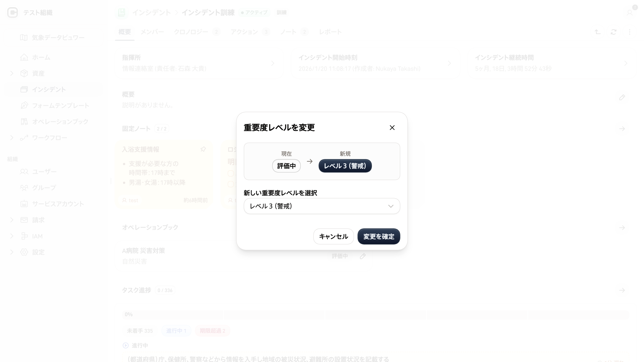Open 固定ノート arrow

pyautogui.click(x=622, y=129)
